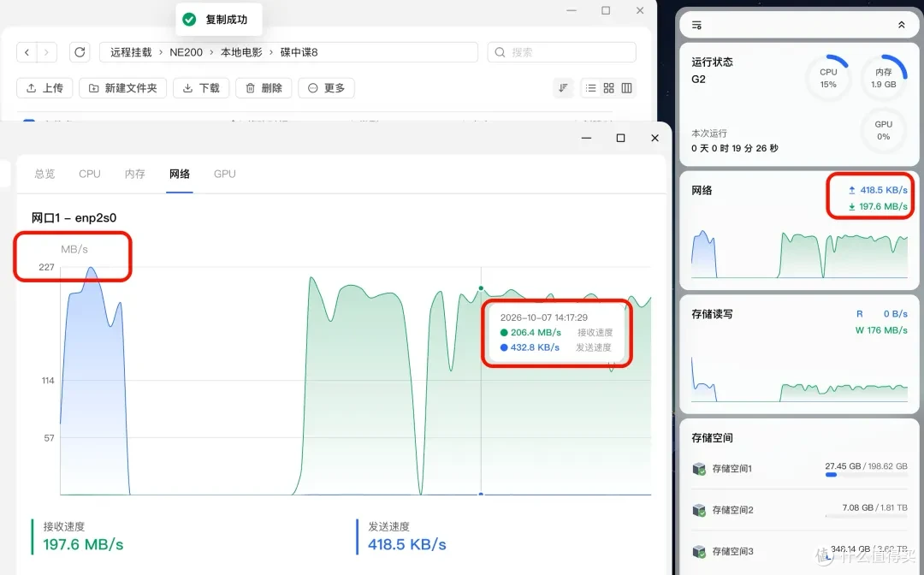Close the file manager window
The image size is (924, 575).
click(x=640, y=10)
